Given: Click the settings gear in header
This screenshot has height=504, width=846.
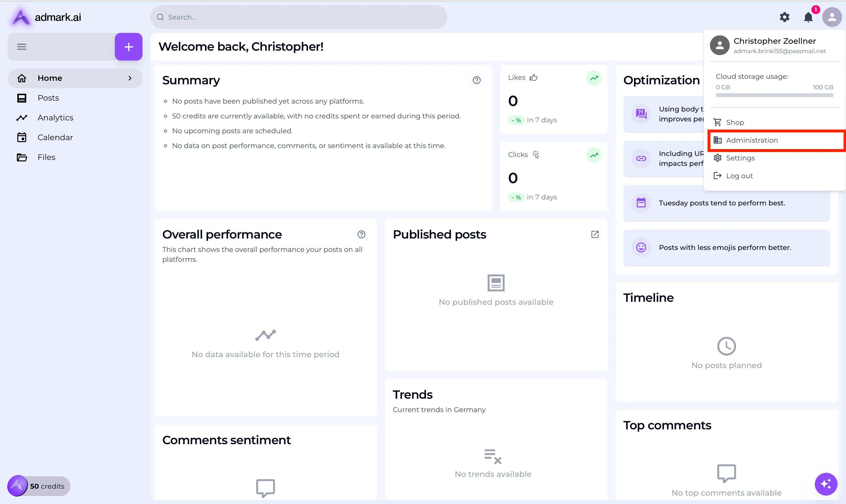Looking at the screenshot, I should [x=784, y=17].
